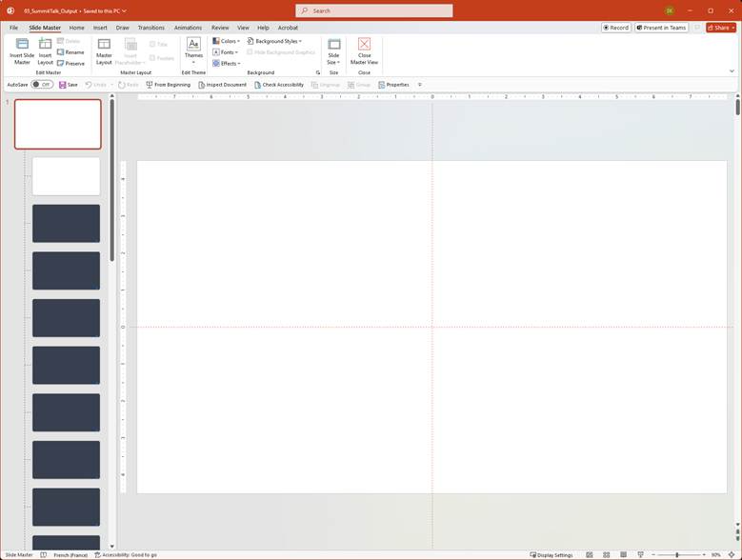Switch to View tab
The image size is (742, 560).
pyautogui.click(x=243, y=28)
